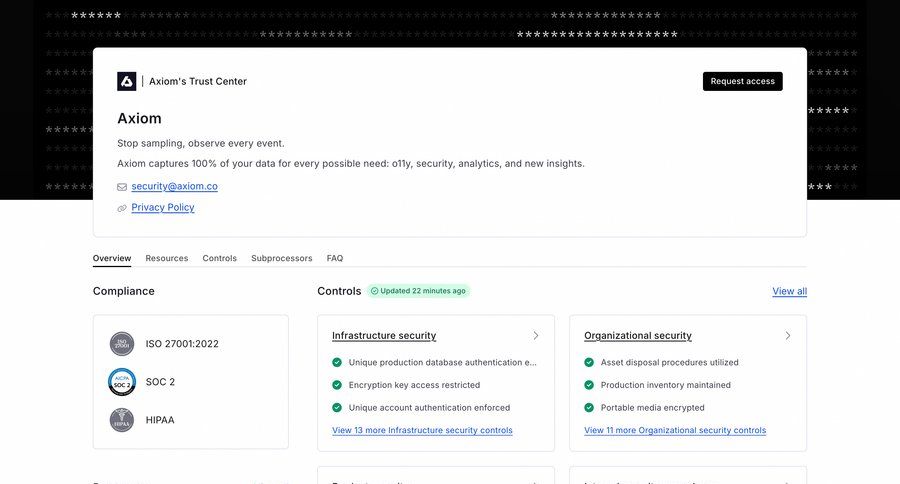This screenshot has width=900, height=484.
Task: Open the Subprocessors tab
Action: [x=281, y=258]
